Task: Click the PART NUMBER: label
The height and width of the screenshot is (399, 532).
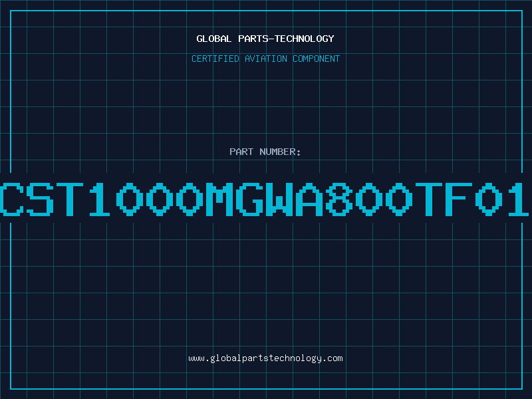Action: click(x=265, y=152)
